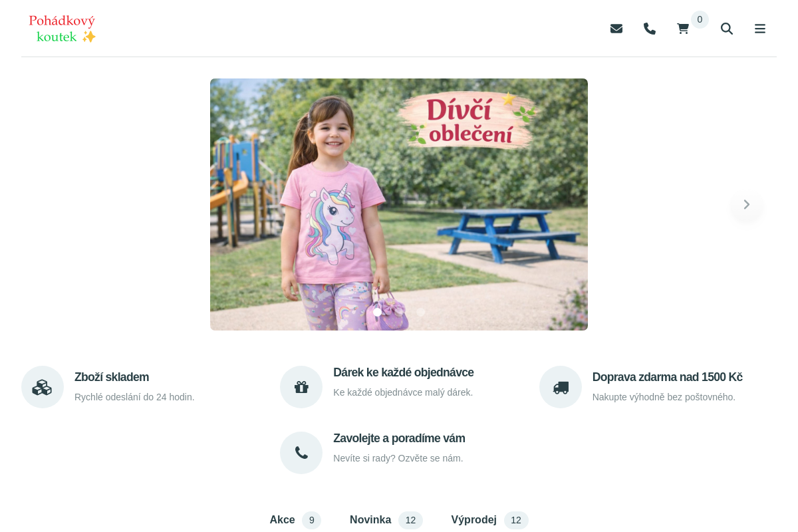The height and width of the screenshot is (532, 798).
Task: Open the Výprodej product tab
Action: point(473,519)
